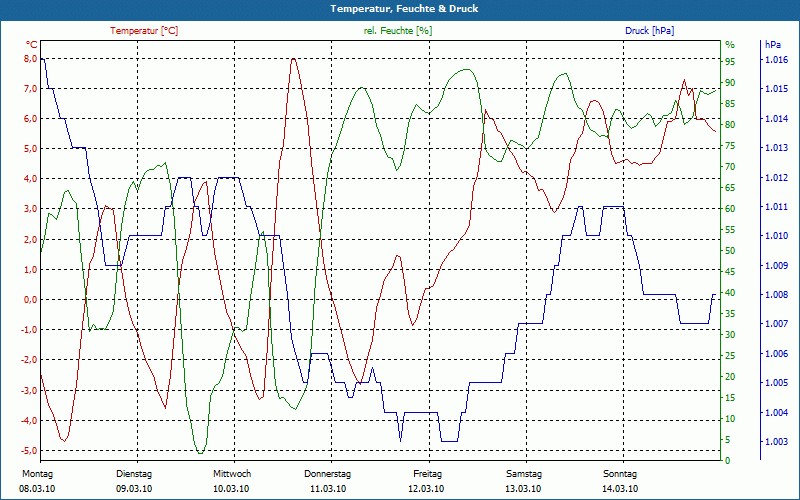Select the 'Mittwoch' day label
800x500 pixels.
point(232,474)
